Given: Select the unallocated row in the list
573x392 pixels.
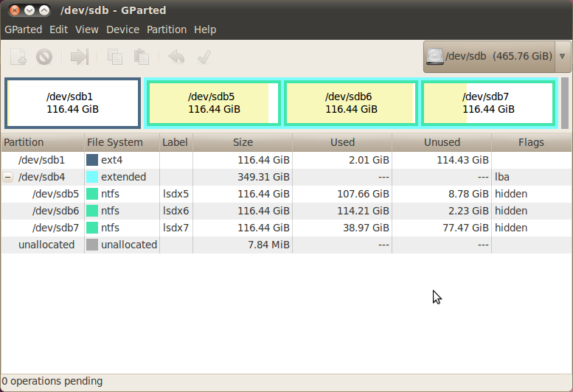Looking at the screenshot, I should pos(286,245).
